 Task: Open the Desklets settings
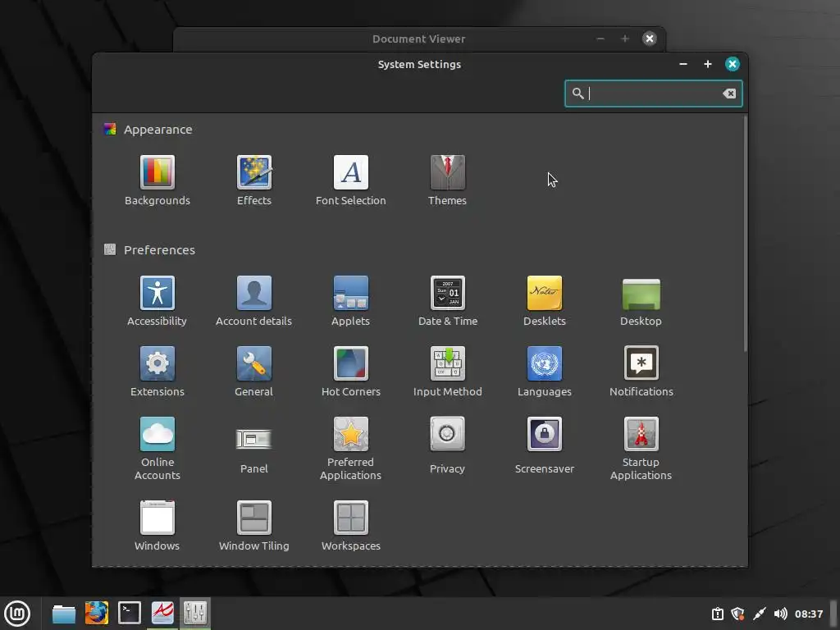point(545,301)
